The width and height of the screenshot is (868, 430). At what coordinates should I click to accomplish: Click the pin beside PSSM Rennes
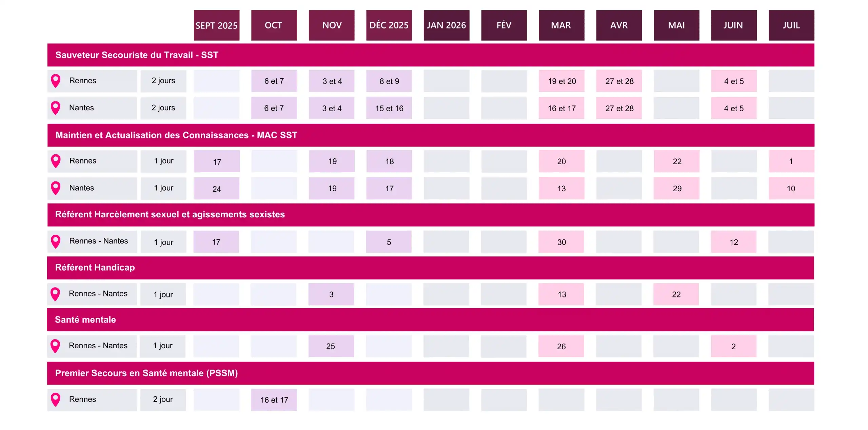56,399
